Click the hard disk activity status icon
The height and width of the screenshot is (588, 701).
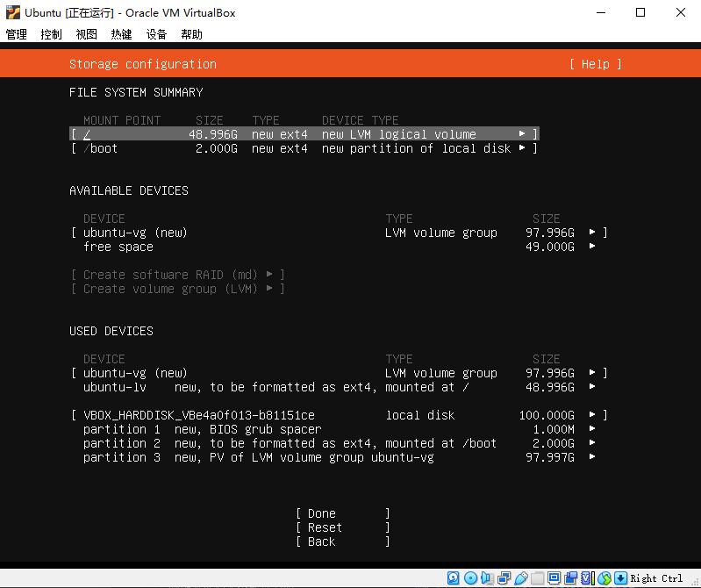[453, 577]
